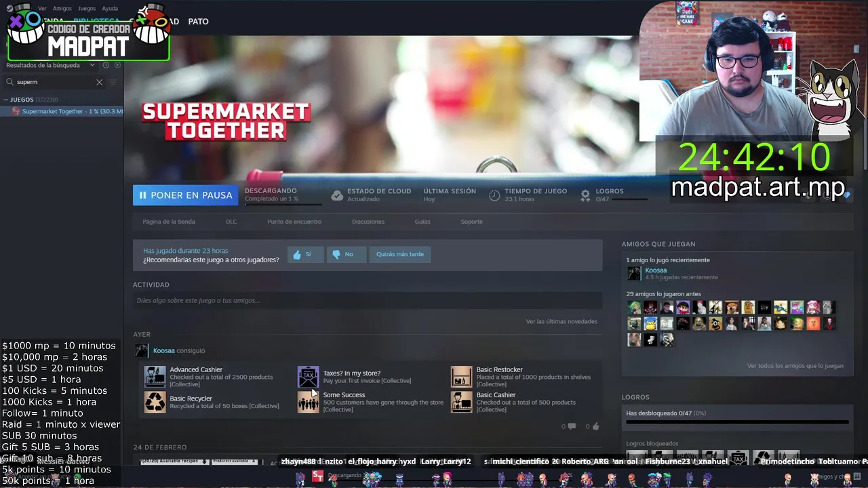Click Koosaa's avatar under Amigos que juegan
The width and height of the screenshot is (868, 488).
coord(634,273)
